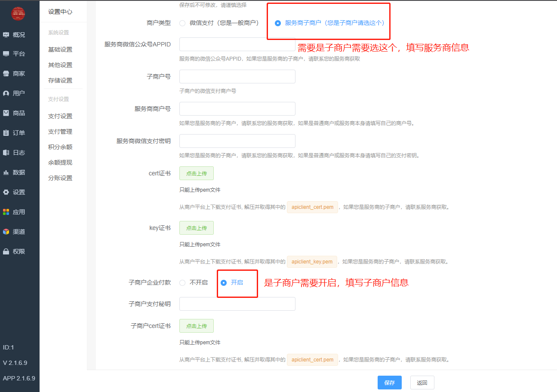Open 支付设置 in the settings menu
557x392 pixels.
tap(60, 116)
